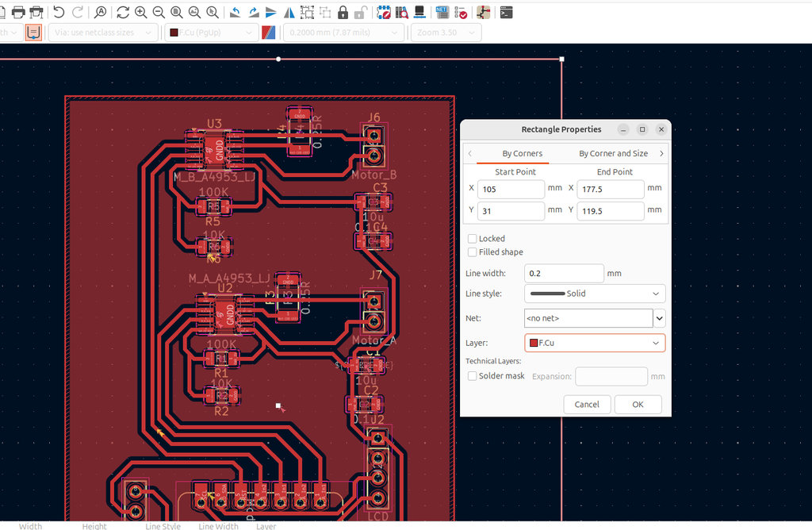Check the Filled shape option
Screen dimensions: 812x530
tap(473, 252)
